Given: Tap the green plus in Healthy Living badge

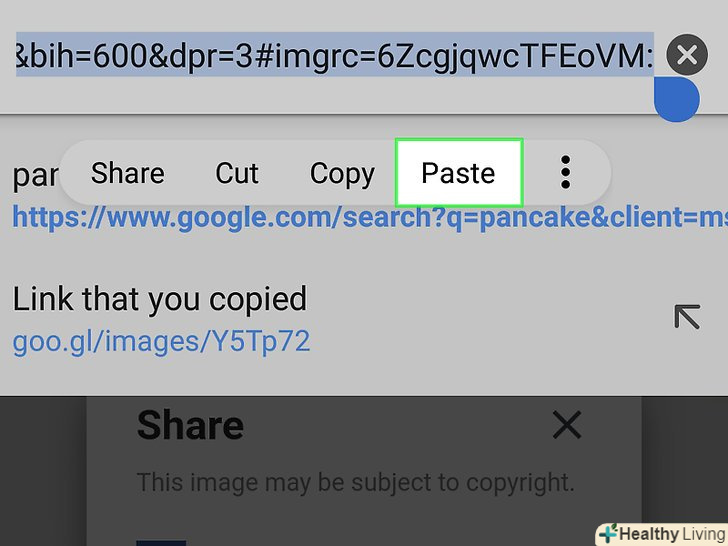Looking at the screenshot, I should pyautogui.click(x=608, y=533).
